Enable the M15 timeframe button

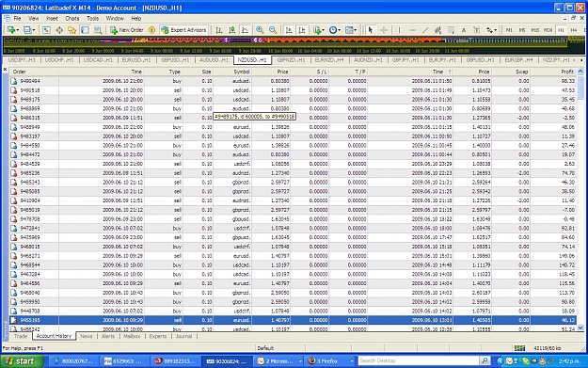[x=535, y=30]
